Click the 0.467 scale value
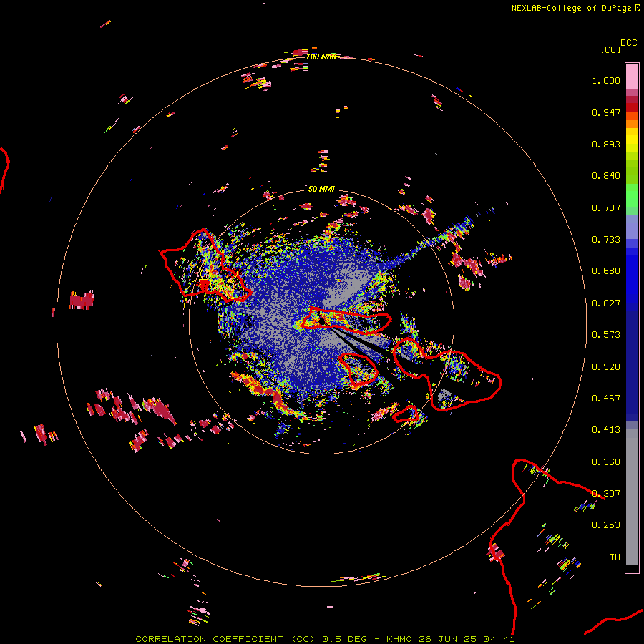The width and height of the screenshot is (644, 644). point(606,399)
